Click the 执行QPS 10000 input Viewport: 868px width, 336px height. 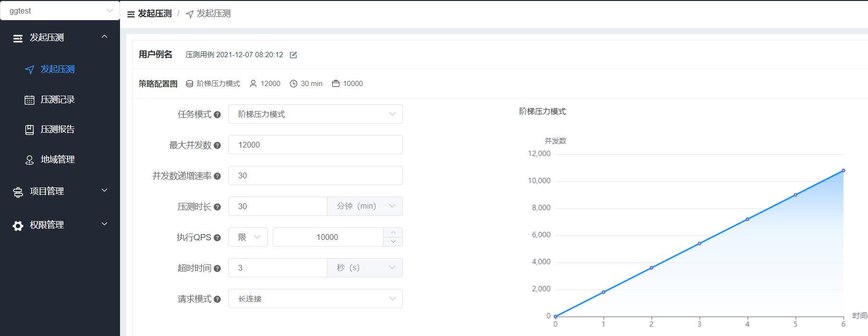pyautogui.click(x=328, y=237)
